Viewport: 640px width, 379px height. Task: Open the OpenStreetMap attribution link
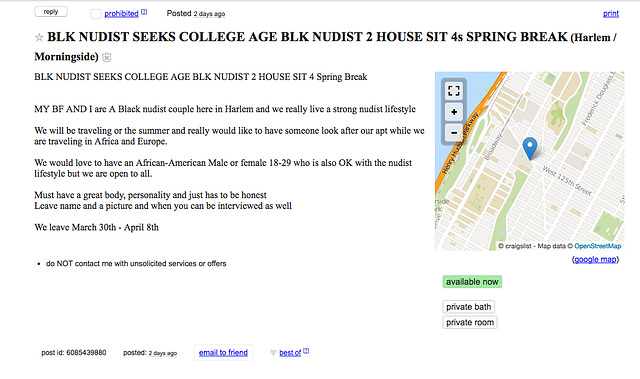click(598, 246)
